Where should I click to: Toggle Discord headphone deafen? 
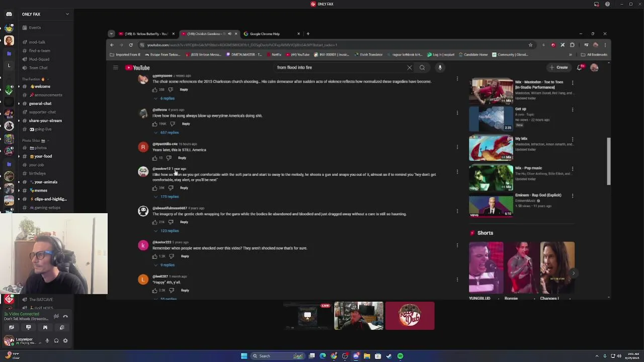click(x=56, y=341)
